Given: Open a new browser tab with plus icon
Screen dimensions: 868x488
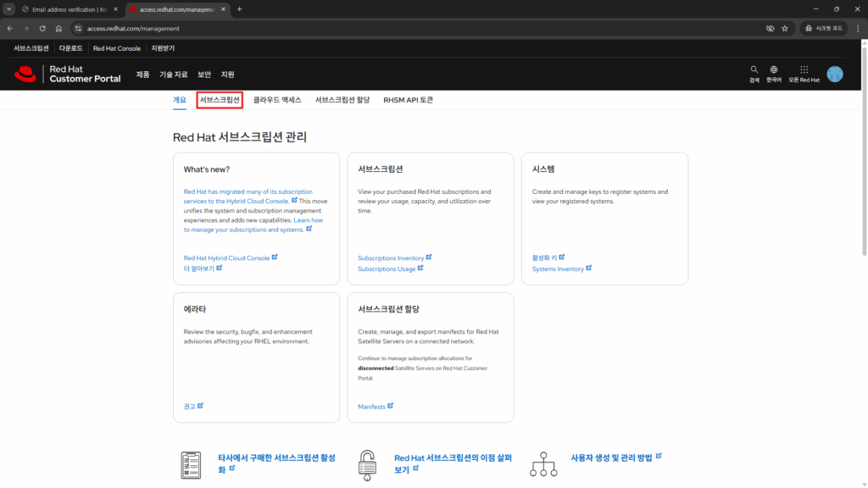Looking at the screenshot, I should click(239, 8).
